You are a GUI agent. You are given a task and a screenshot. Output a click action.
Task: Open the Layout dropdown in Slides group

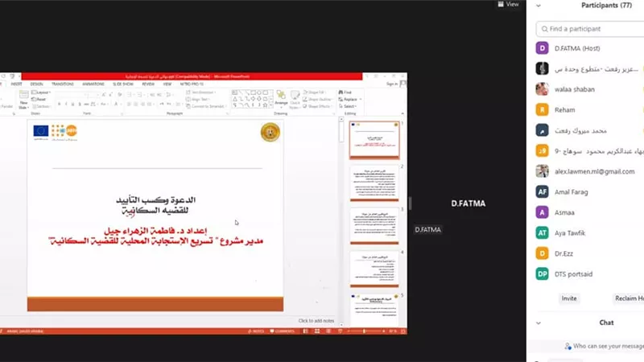(x=41, y=93)
